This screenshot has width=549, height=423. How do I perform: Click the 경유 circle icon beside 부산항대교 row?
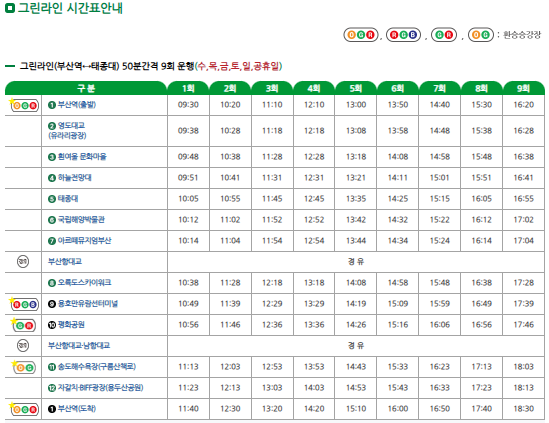click(x=23, y=262)
